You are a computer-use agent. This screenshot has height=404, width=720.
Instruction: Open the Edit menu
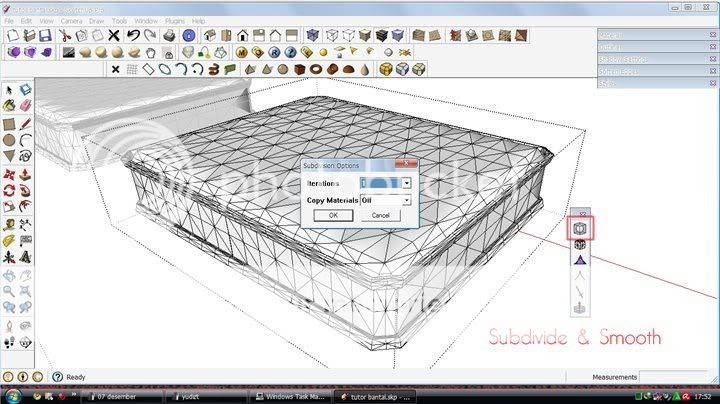pyautogui.click(x=26, y=21)
